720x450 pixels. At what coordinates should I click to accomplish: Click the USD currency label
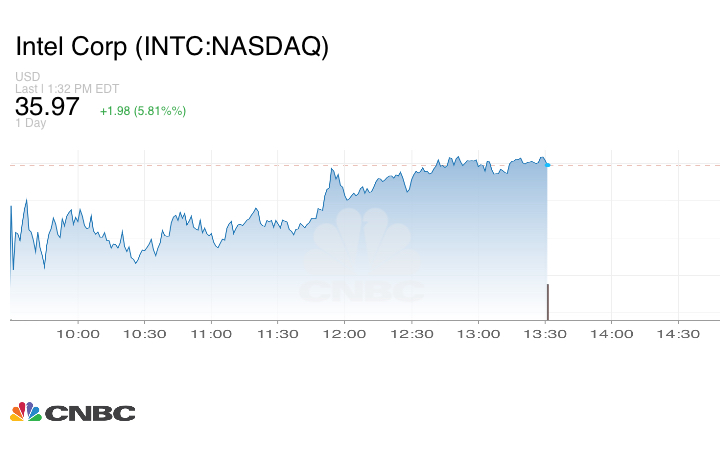[x=27, y=77]
